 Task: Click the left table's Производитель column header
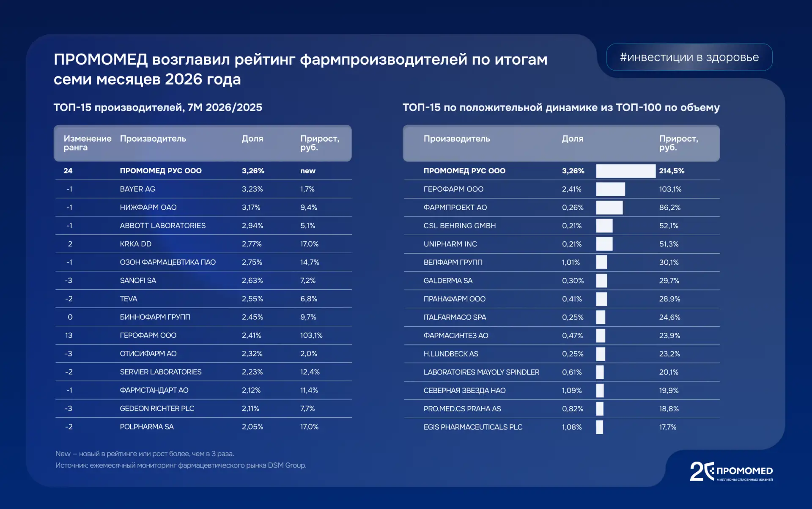(153, 139)
